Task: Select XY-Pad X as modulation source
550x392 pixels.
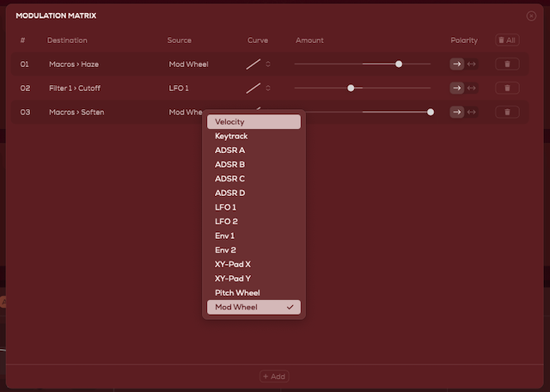Action: tap(254, 264)
